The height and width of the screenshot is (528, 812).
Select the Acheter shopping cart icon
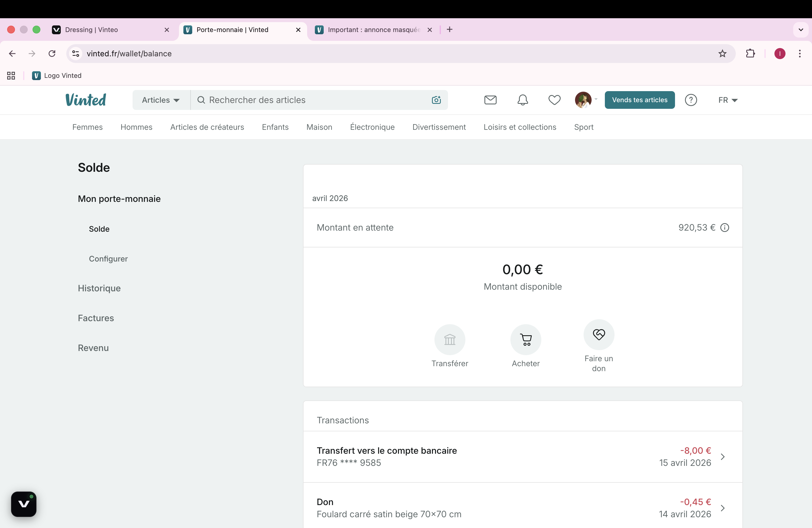525,340
